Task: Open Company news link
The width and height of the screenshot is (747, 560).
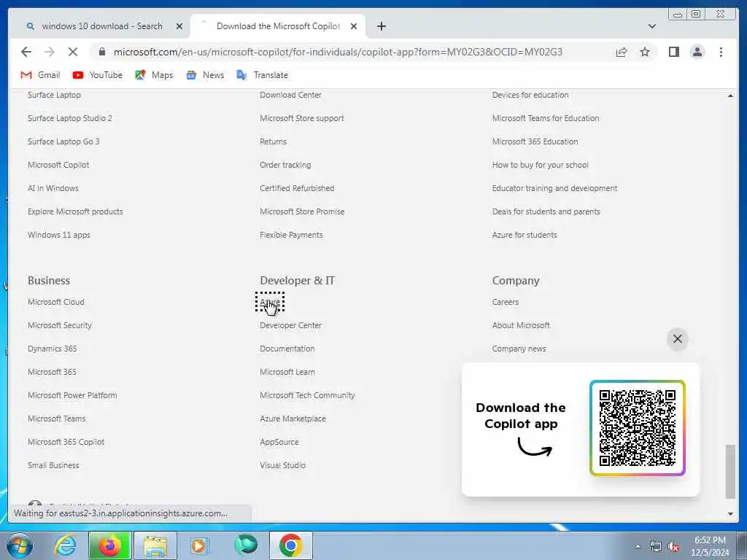Action: (519, 349)
